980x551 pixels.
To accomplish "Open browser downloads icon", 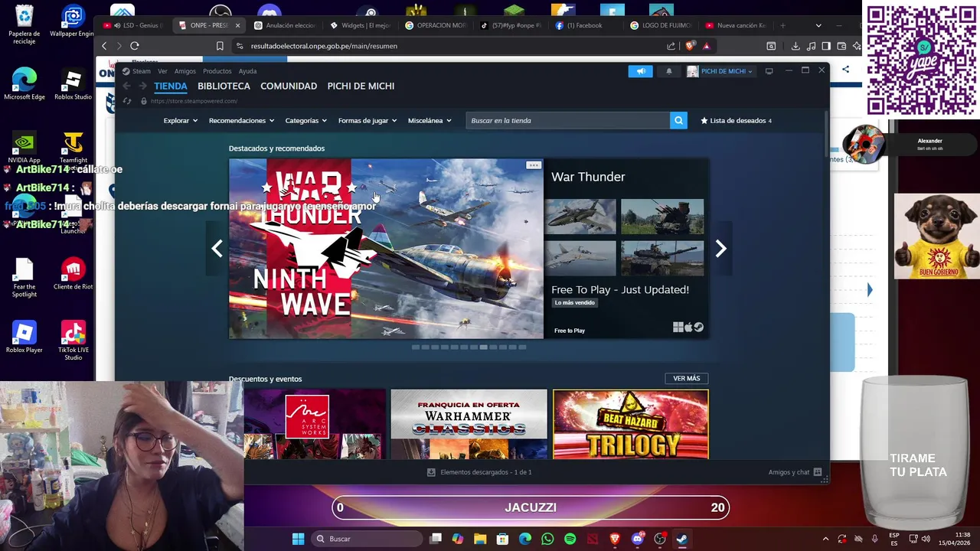I will tap(795, 46).
